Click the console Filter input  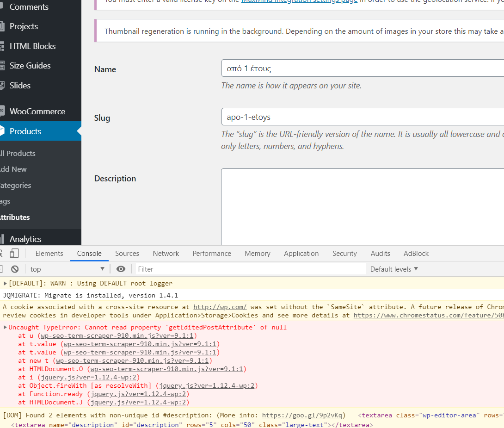[x=251, y=269]
